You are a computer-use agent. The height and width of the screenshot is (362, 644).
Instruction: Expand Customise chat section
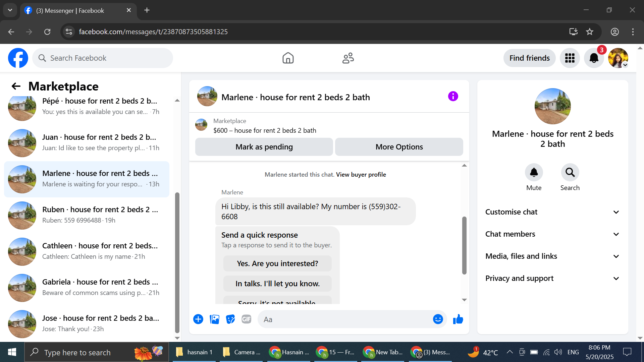(x=552, y=212)
